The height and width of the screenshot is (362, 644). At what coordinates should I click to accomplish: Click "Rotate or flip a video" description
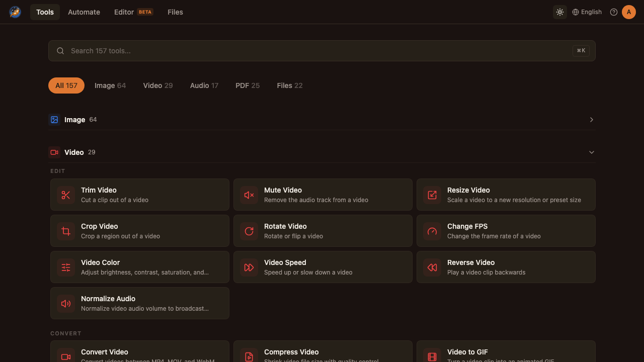pyautogui.click(x=293, y=236)
